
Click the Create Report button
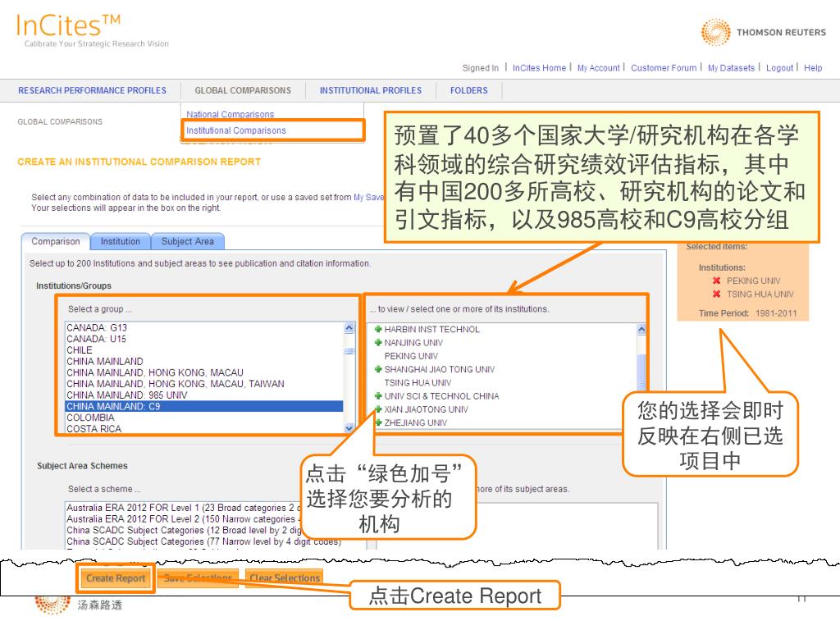point(116,578)
